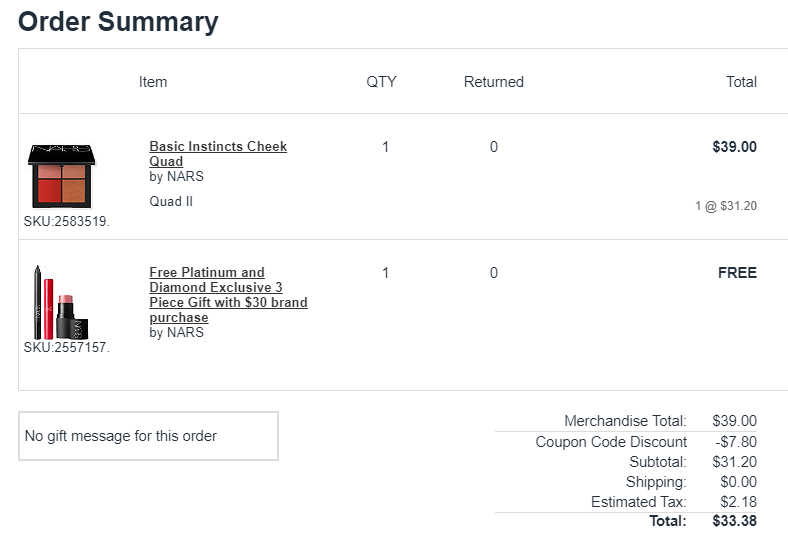Click the Merchandise Total label
The height and width of the screenshot is (534, 788).
click(x=625, y=421)
